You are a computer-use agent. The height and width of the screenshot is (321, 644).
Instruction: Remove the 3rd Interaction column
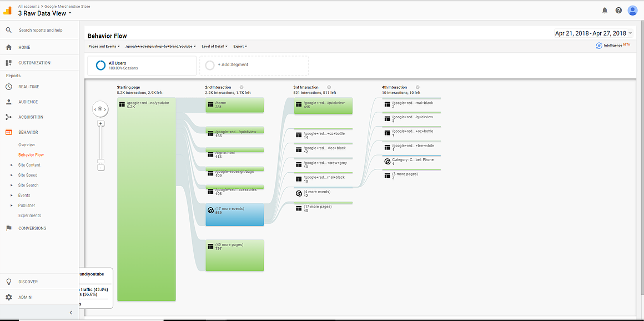329,87
